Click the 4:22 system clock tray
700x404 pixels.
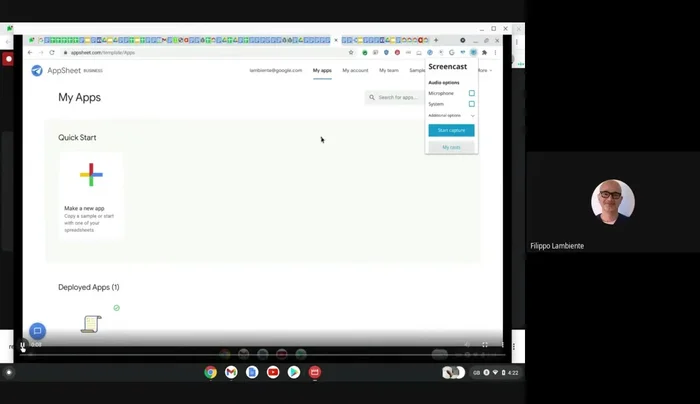pyautogui.click(x=496, y=373)
